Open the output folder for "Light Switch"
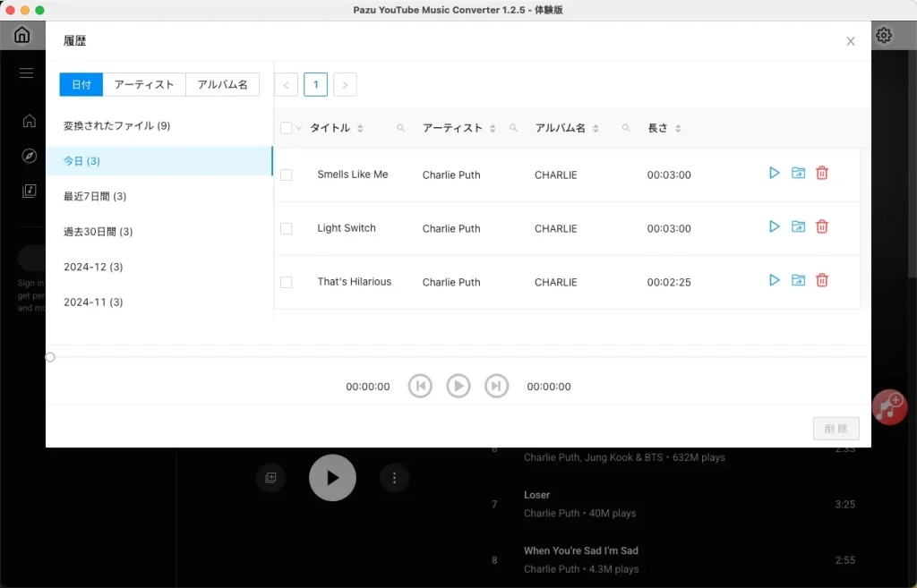 click(798, 226)
